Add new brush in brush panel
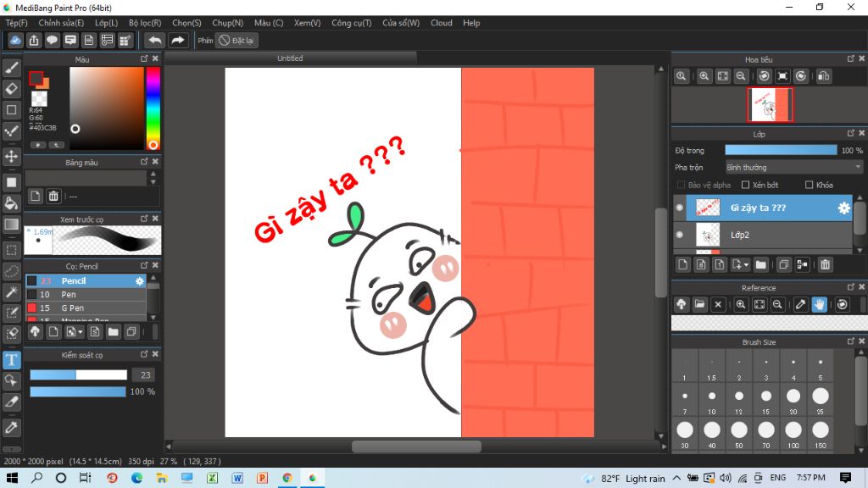 tap(53, 332)
